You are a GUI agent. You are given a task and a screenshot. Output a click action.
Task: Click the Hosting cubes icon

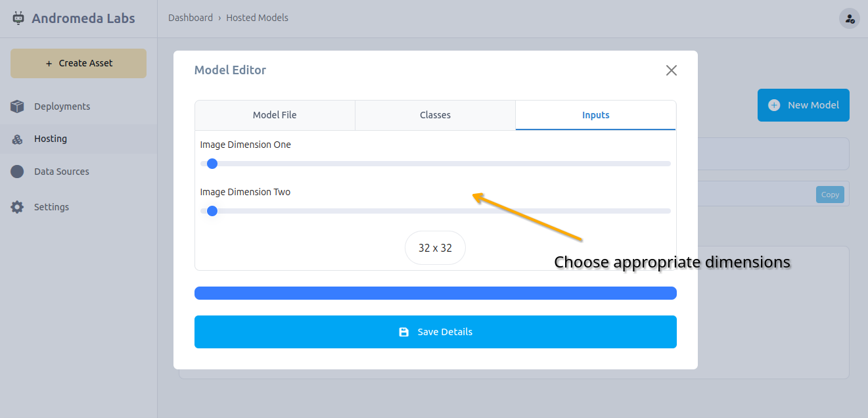pyautogui.click(x=17, y=139)
